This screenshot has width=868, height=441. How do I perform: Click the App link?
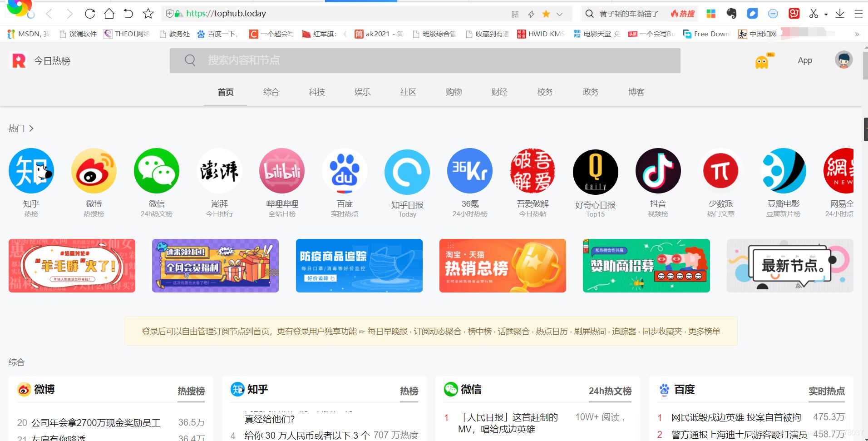click(804, 60)
